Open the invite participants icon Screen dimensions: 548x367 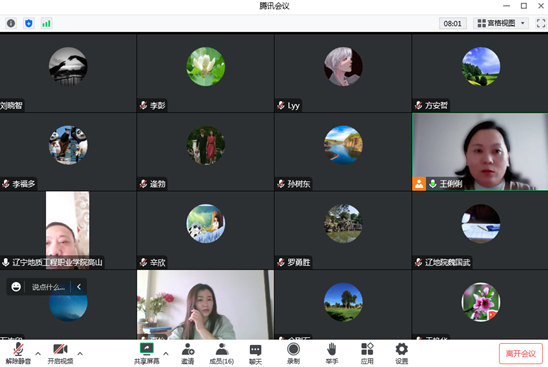pos(188,353)
